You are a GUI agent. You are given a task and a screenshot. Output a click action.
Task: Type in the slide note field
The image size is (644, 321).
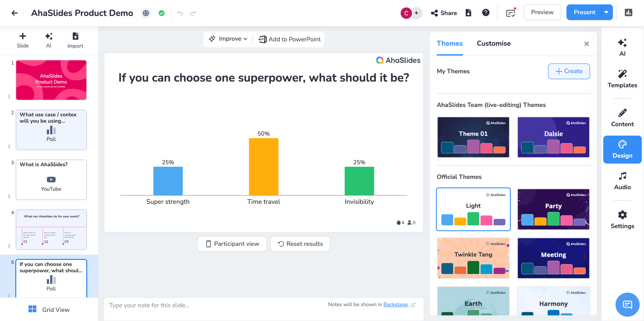201,305
